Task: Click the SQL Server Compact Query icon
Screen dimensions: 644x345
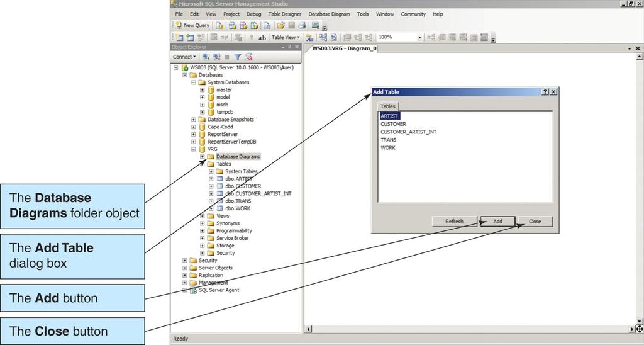Action: point(267,25)
